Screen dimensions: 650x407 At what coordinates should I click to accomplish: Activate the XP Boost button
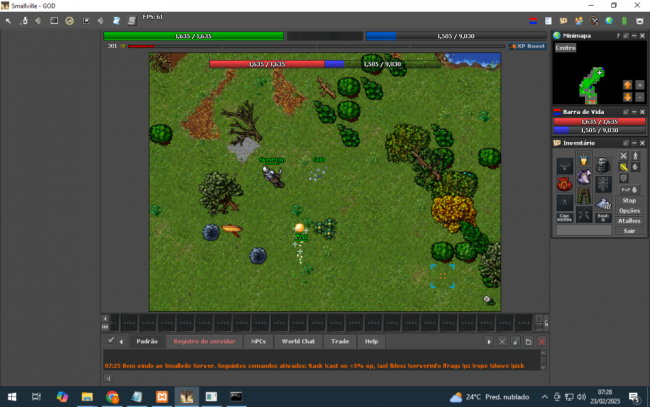tap(527, 46)
